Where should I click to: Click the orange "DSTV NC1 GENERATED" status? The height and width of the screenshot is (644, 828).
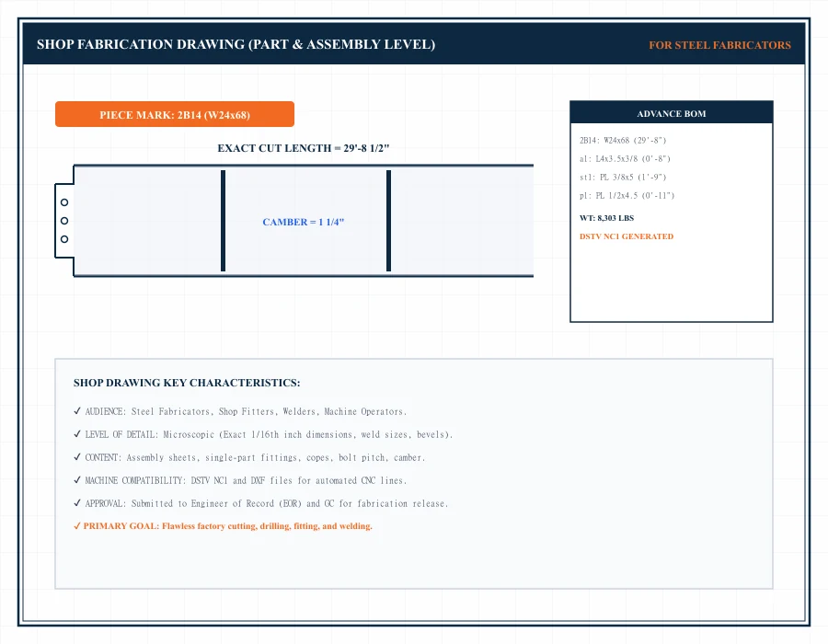(627, 236)
